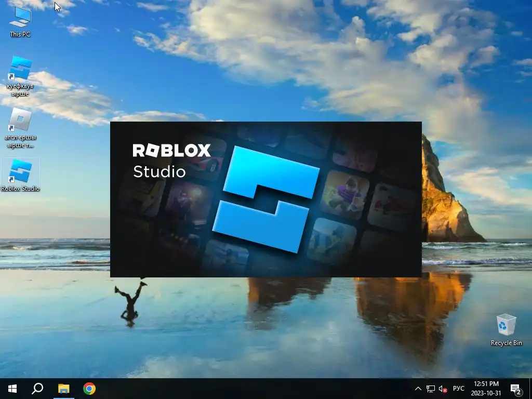532x399 pixels.
Task: Select the grey агсл ершы Roblox shortcut
Action: point(20,128)
